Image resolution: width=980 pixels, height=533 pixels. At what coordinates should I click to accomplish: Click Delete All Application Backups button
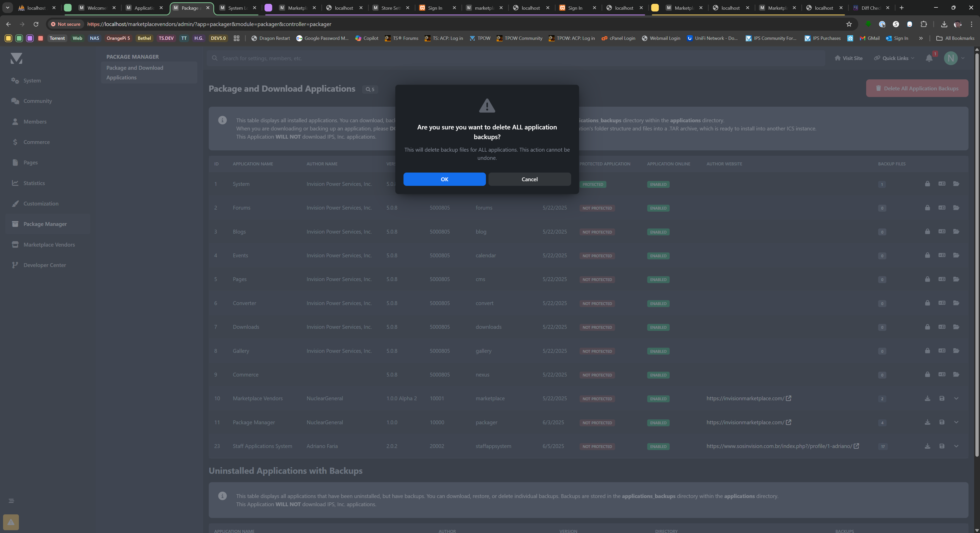tap(917, 88)
